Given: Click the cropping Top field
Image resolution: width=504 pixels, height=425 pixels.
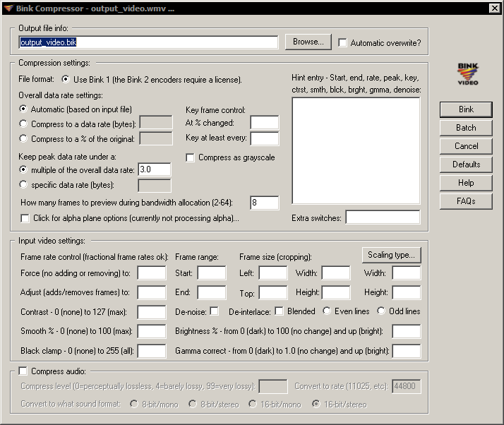Looking at the screenshot, I should click(x=273, y=292).
